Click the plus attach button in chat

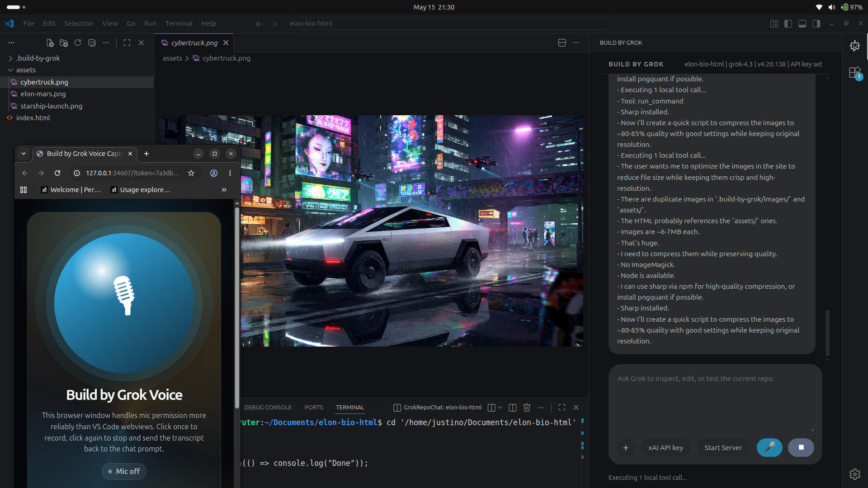[x=626, y=448]
